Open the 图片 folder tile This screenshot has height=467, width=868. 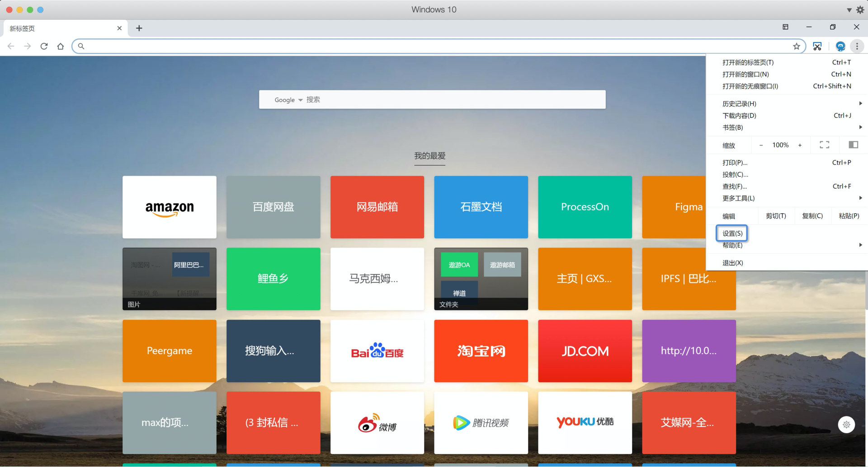click(170, 279)
